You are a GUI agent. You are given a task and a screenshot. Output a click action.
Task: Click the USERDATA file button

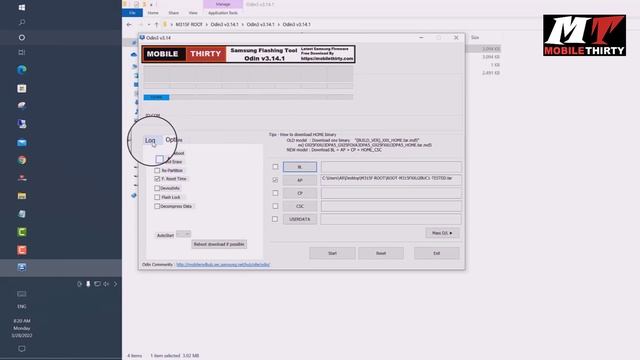(x=300, y=219)
